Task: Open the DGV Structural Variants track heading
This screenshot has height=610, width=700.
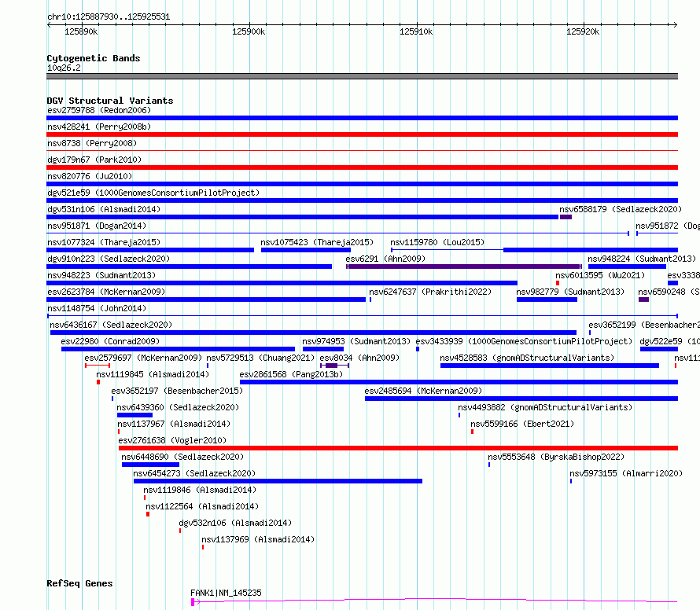Action: point(110,101)
